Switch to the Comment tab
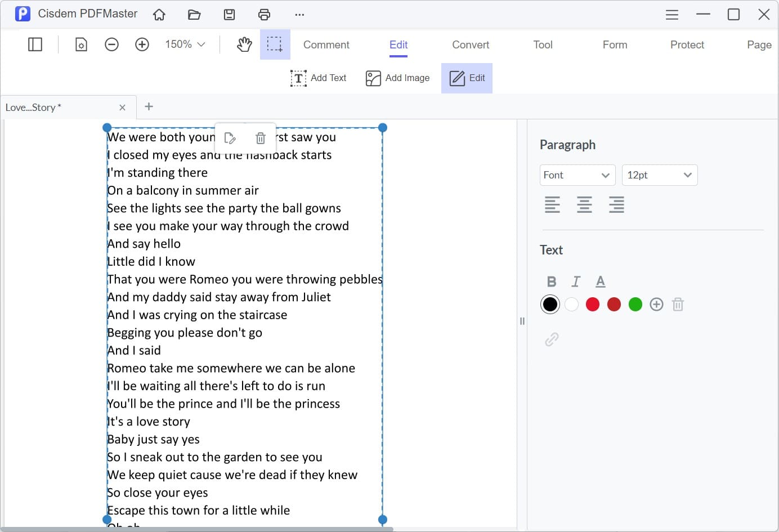The image size is (779, 532). (x=326, y=44)
